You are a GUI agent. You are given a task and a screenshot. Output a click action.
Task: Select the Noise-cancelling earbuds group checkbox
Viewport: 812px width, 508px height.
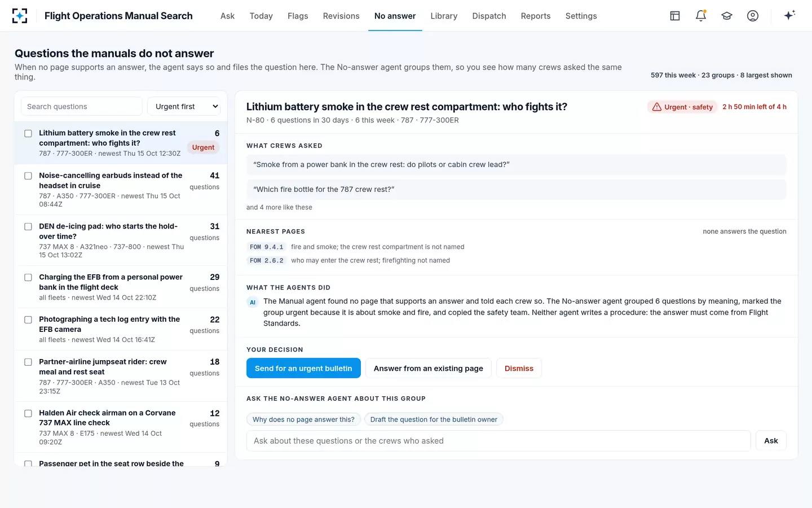point(28,176)
